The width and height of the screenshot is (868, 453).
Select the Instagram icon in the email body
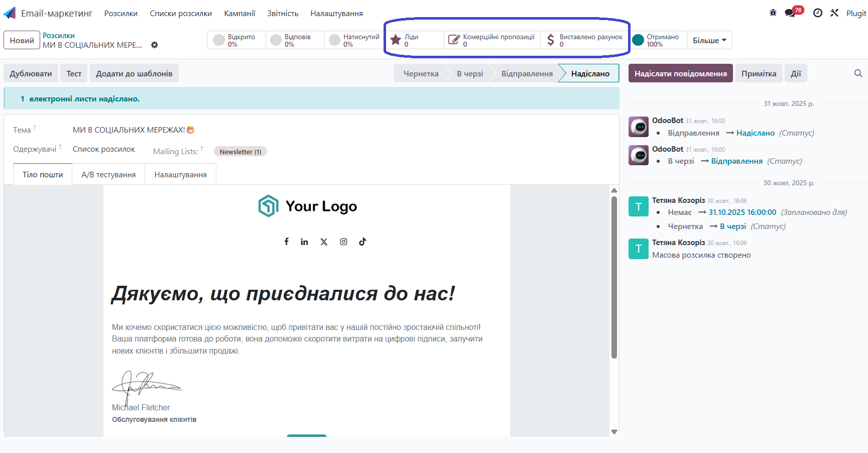(x=343, y=242)
